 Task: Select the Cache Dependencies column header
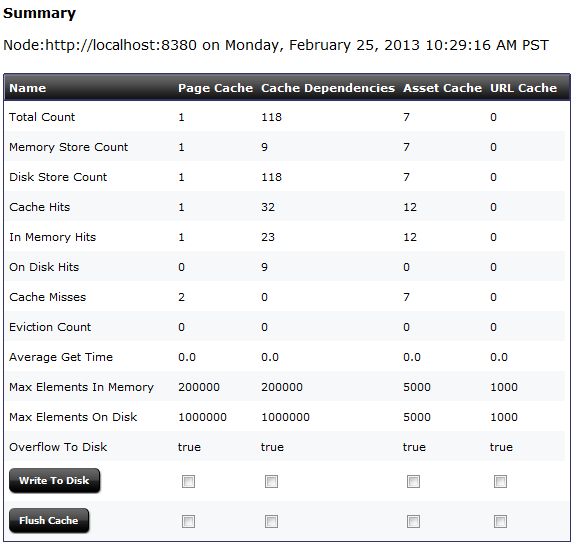coord(328,88)
